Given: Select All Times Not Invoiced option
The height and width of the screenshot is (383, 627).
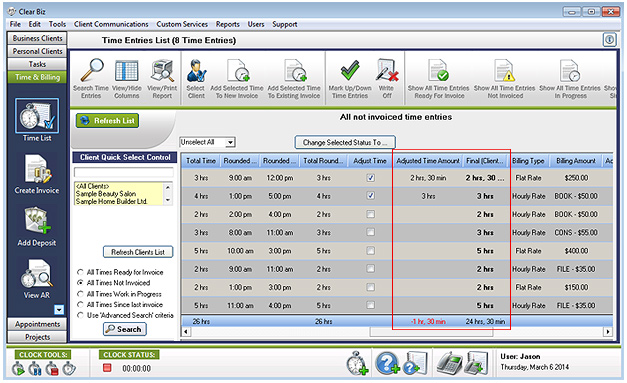Looking at the screenshot, I should point(80,283).
